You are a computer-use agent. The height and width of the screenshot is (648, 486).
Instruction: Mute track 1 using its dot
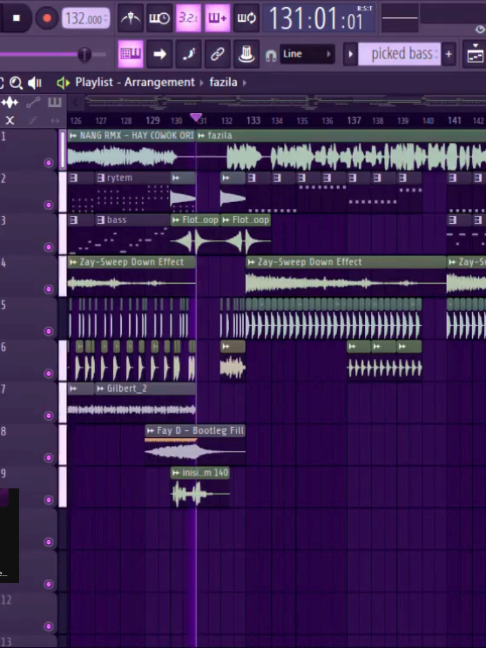[48, 163]
